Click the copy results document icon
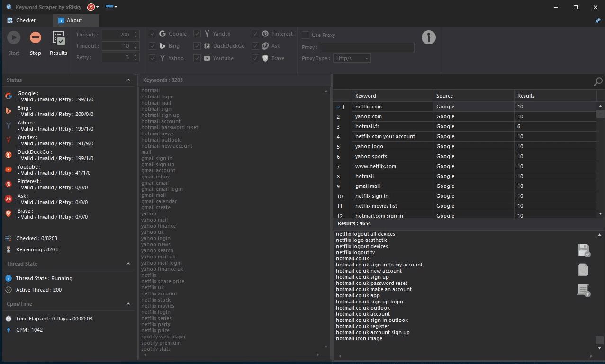605x364 pixels. click(x=583, y=270)
